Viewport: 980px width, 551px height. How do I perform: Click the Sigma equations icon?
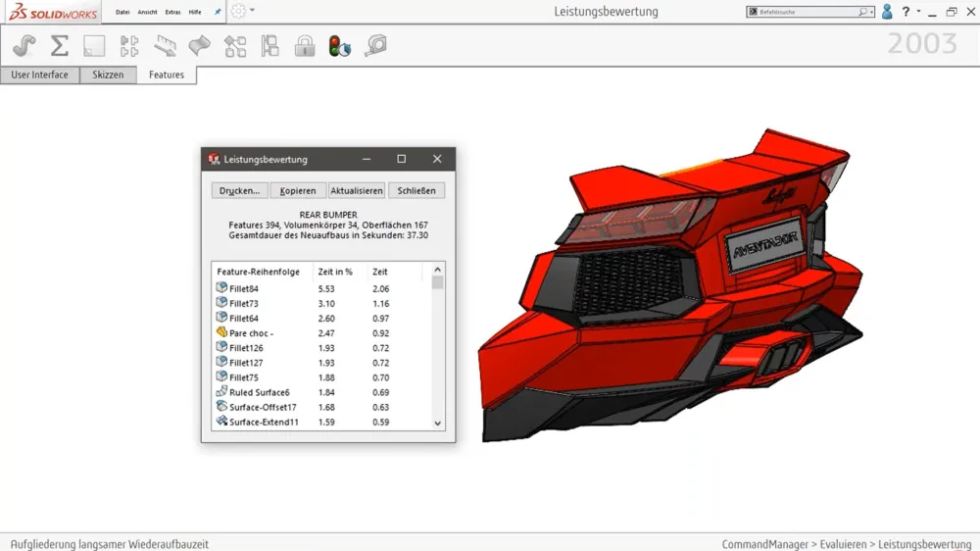[60, 46]
